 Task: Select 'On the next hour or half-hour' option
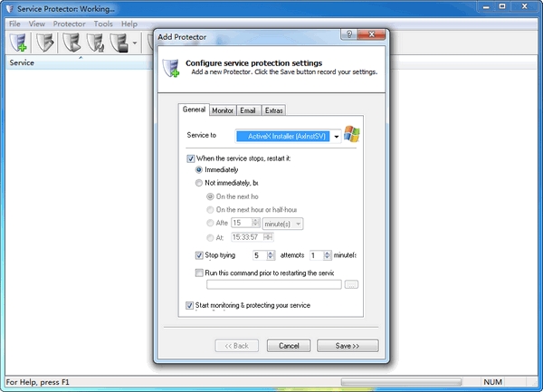(x=210, y=210)
